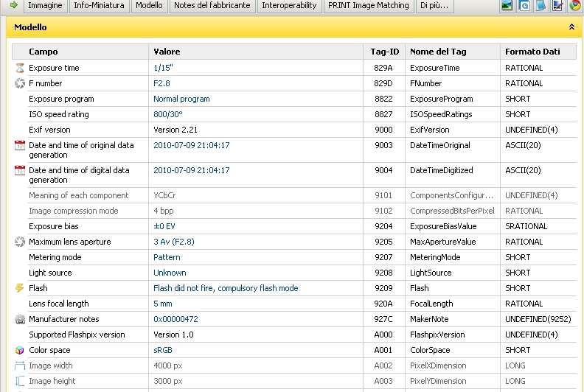Collapse the Modello section with double chevron
The height and width of the screenshot is (392, 584).
571,27
